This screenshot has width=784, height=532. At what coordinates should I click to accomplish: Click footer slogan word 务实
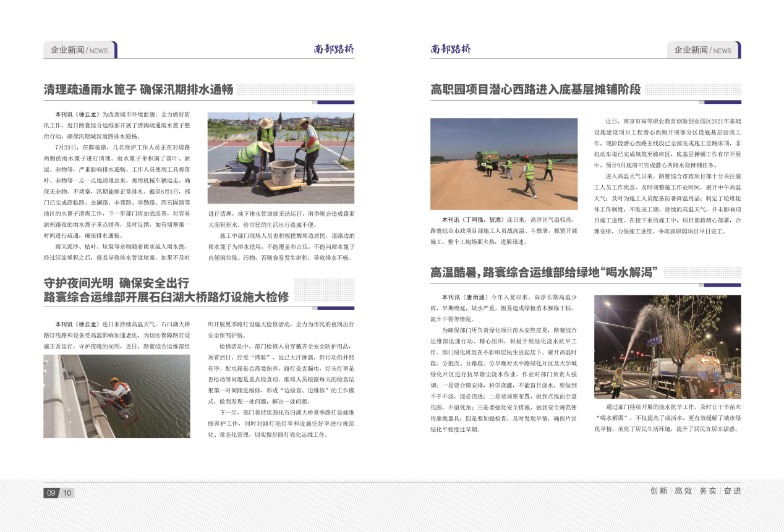click(x=708, y=491)
